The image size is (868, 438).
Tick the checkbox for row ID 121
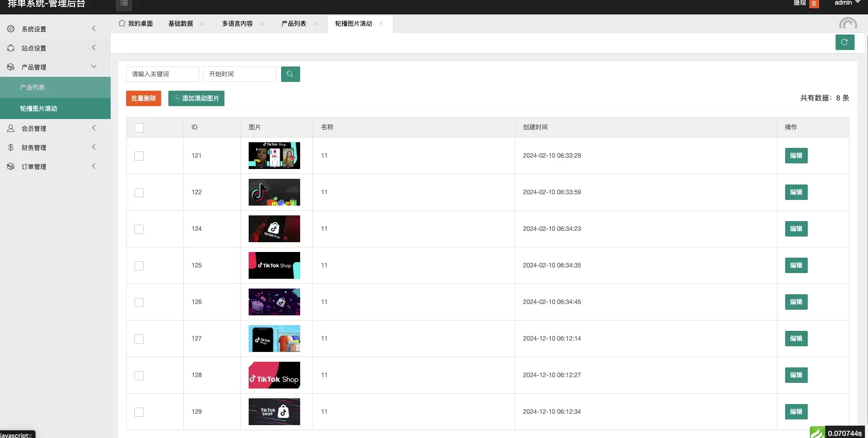(x=139, y=156)
